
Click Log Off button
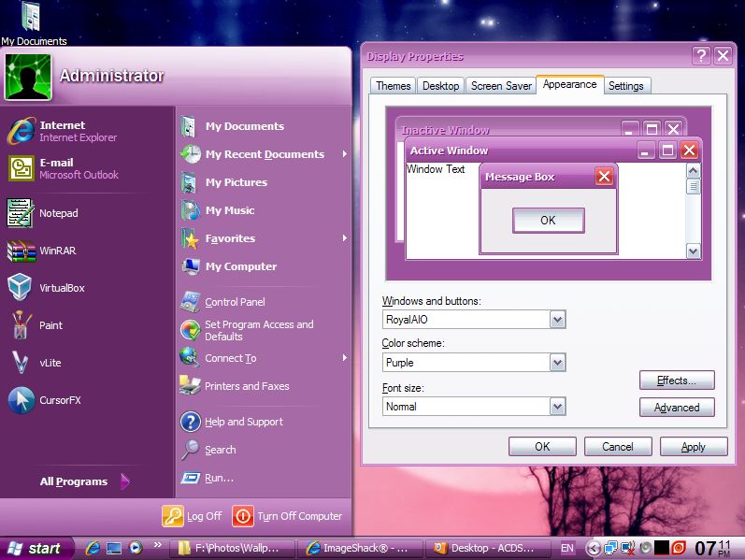192,516
